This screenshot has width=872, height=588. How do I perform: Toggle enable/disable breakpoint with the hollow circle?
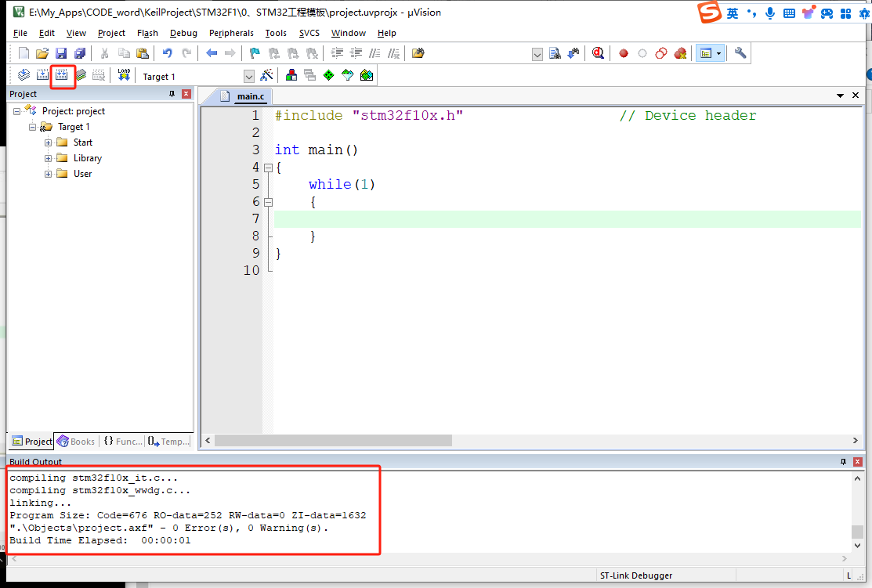coord(642,53)
